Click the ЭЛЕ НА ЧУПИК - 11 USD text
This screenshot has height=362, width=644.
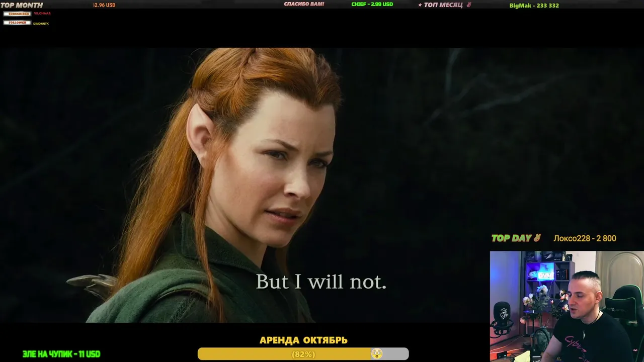(61, 354)
